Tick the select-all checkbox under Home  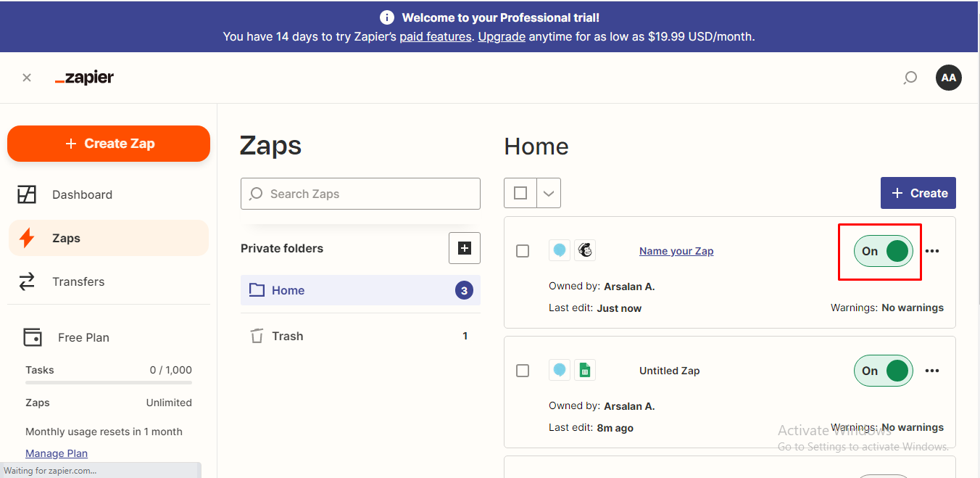point(520,193)
